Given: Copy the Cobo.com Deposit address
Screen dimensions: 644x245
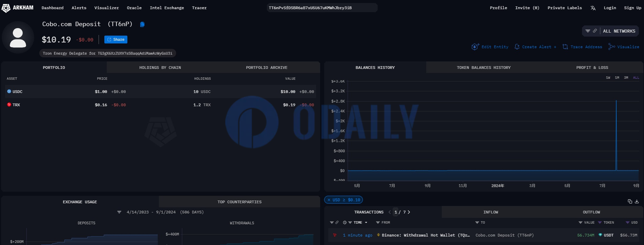Looking at the screenshot, I should pyautogui.click(x=142, y=24).
